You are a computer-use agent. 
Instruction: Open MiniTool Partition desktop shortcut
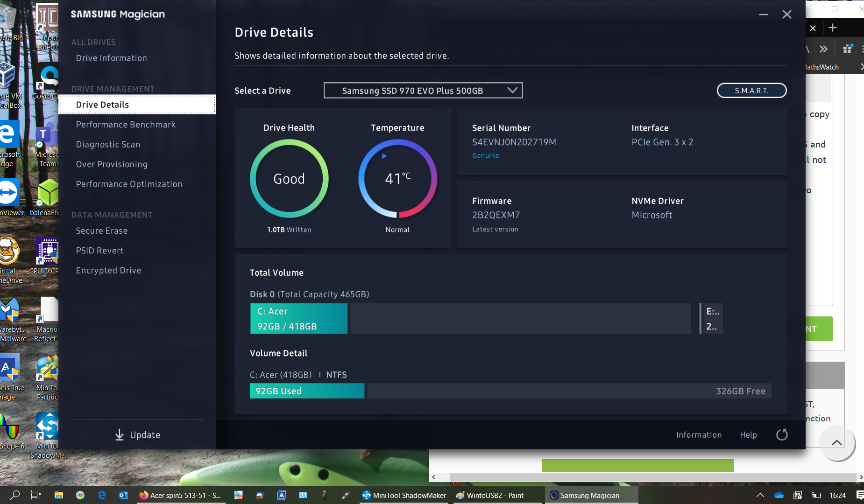pos(47,378)
